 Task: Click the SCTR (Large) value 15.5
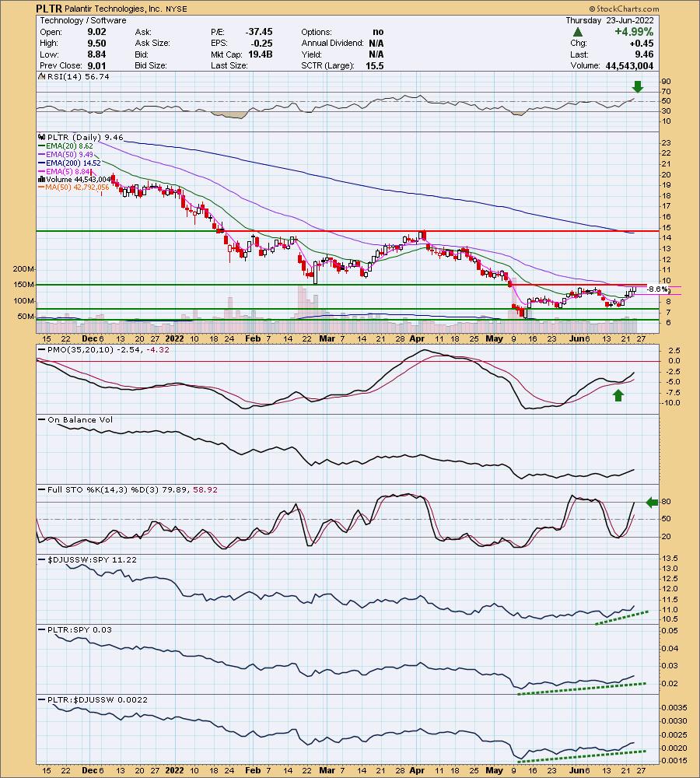(x=375, y=65)
